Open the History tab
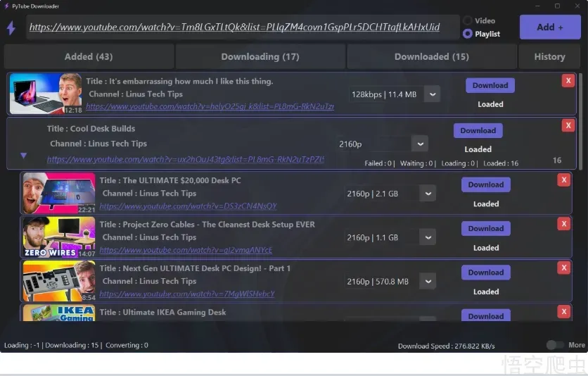This screenshot has height=376, width=588. (x=549, y=56)
